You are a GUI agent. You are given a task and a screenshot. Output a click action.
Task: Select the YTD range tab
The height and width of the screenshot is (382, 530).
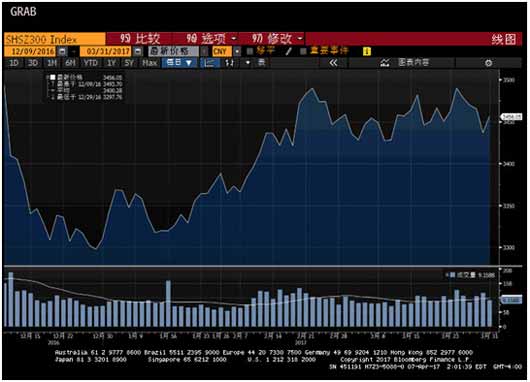tap(91, 63)
